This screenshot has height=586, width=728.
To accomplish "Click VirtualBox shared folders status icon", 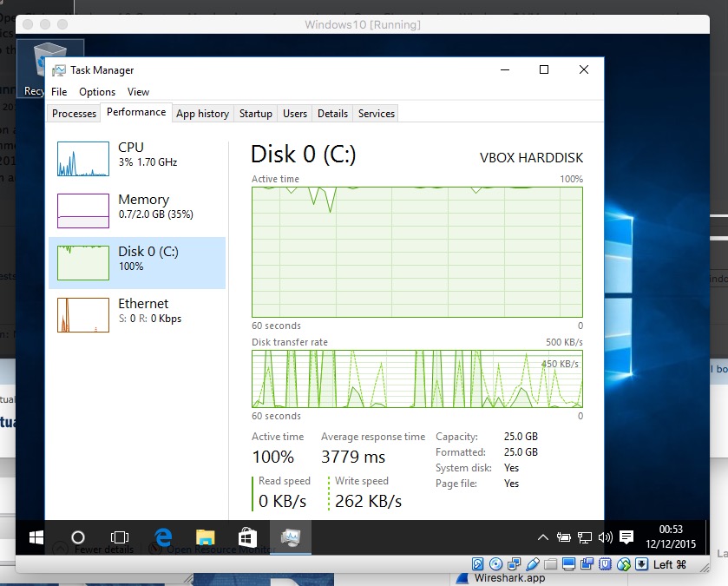I will point(551,564).
